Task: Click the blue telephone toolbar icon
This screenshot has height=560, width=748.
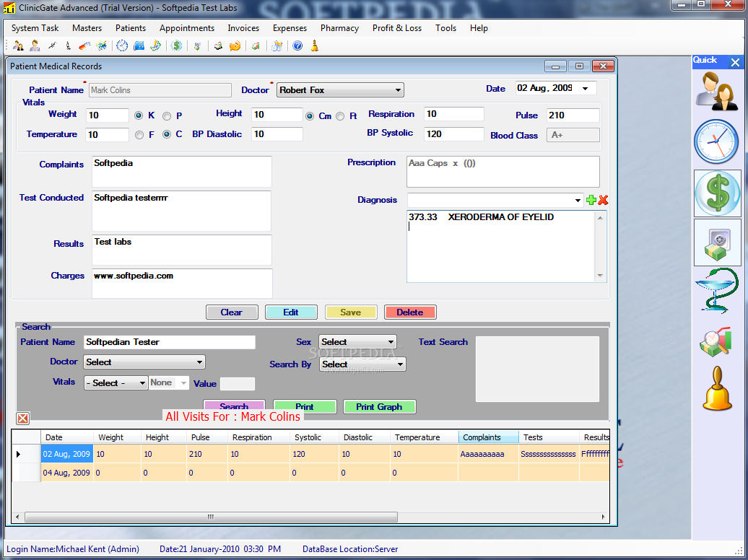Action: tap(139, 45)
